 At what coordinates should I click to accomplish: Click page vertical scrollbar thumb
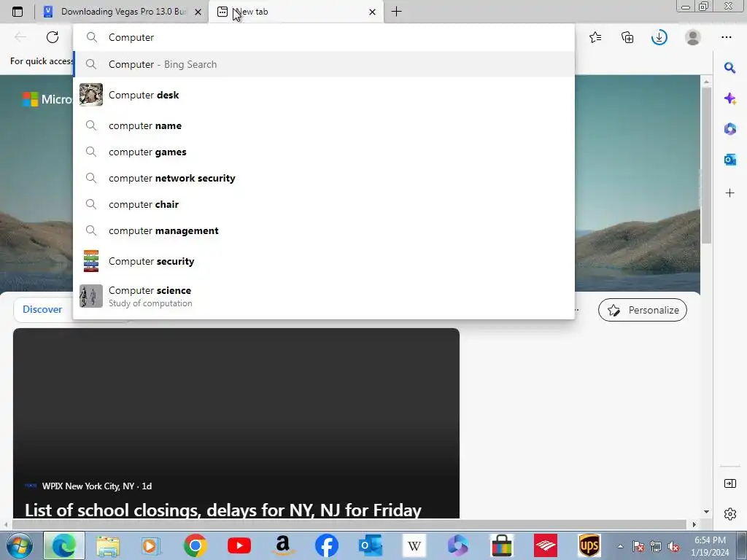tap(706, 164)
